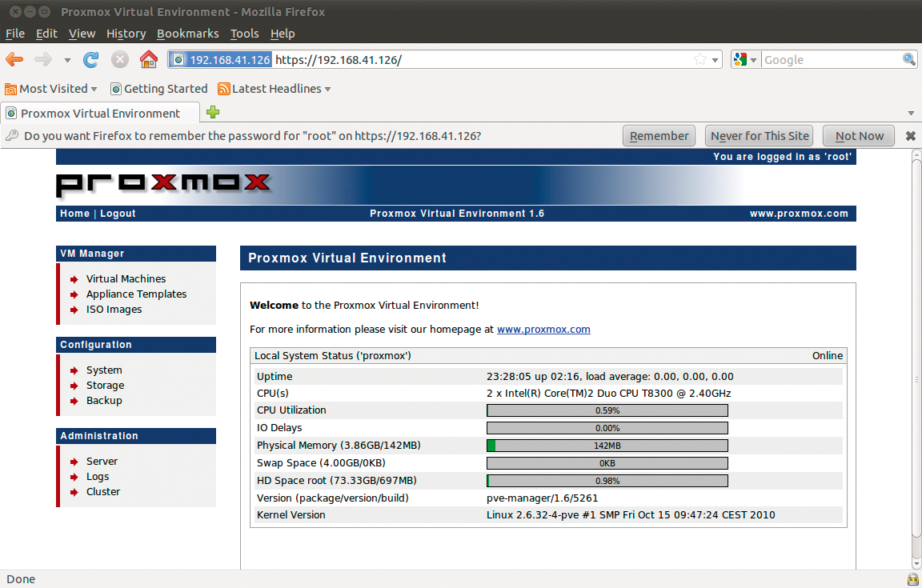Click the Proxmox logo
This screenshot has width=922, height=588.
pyautogui.click(x=162, y=184)
